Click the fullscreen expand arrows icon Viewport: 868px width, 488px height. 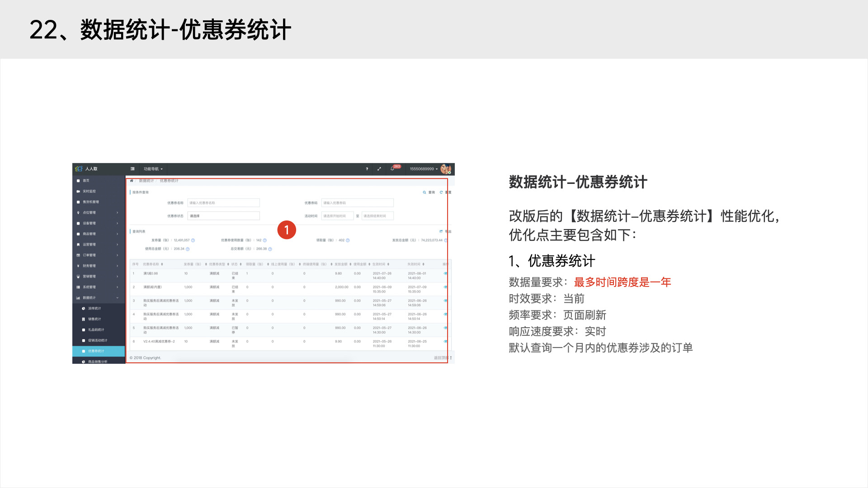(x=379, y=169)
